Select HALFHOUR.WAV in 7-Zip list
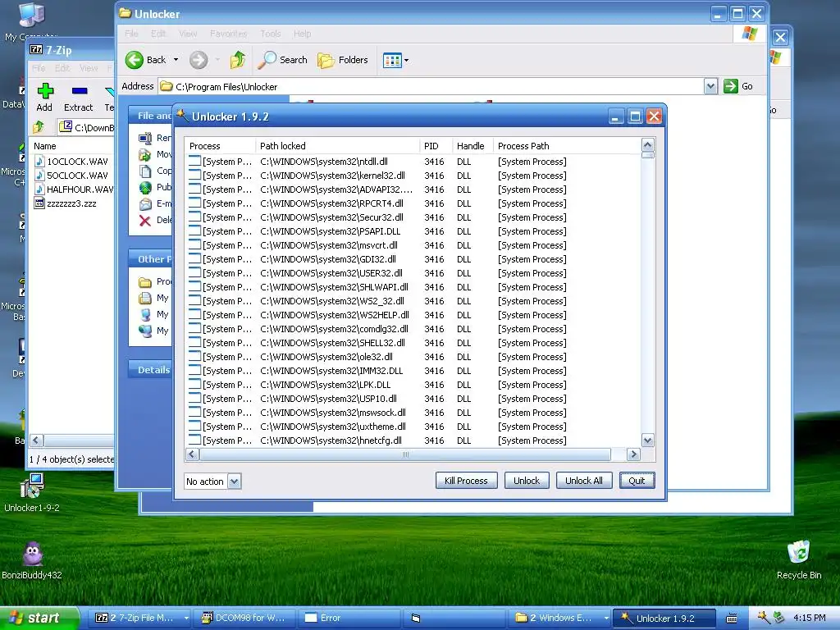The image size is (840, 630). point(80,189)
